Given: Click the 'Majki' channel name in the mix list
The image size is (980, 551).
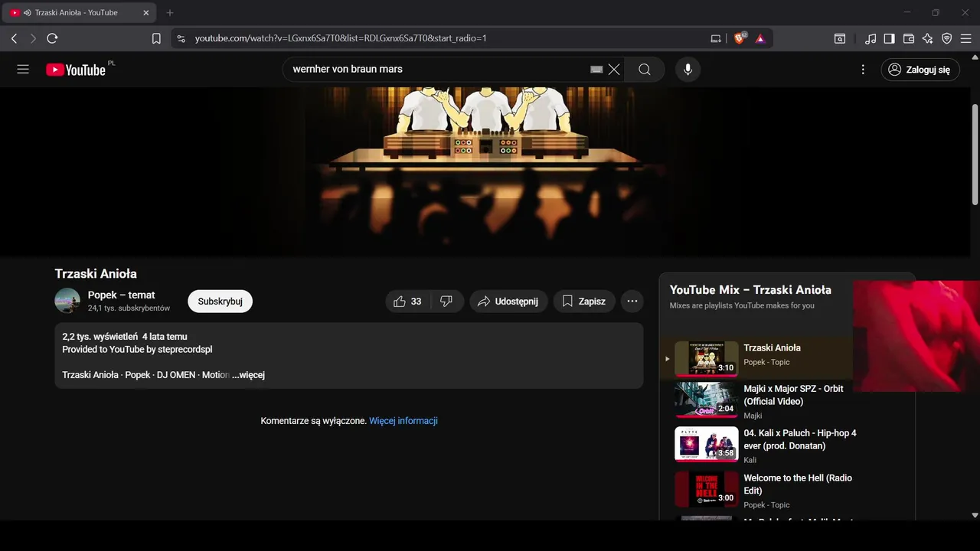Looking at the screenshot, I should (x=753, y=416).
